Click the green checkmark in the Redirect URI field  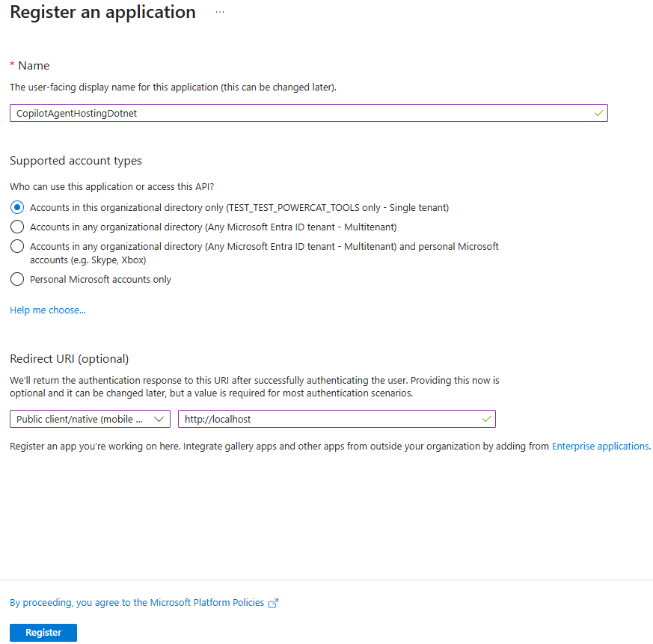[487, 419]
